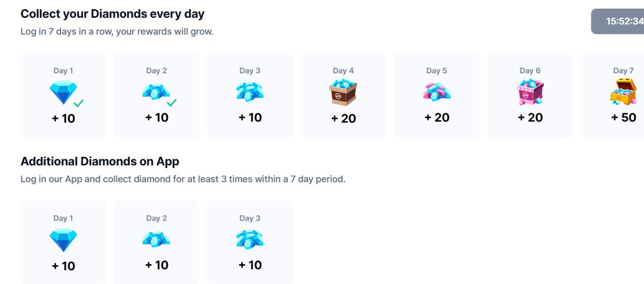
Task: Click the + 10 amount on App Day 3
Action: point(250,265)
